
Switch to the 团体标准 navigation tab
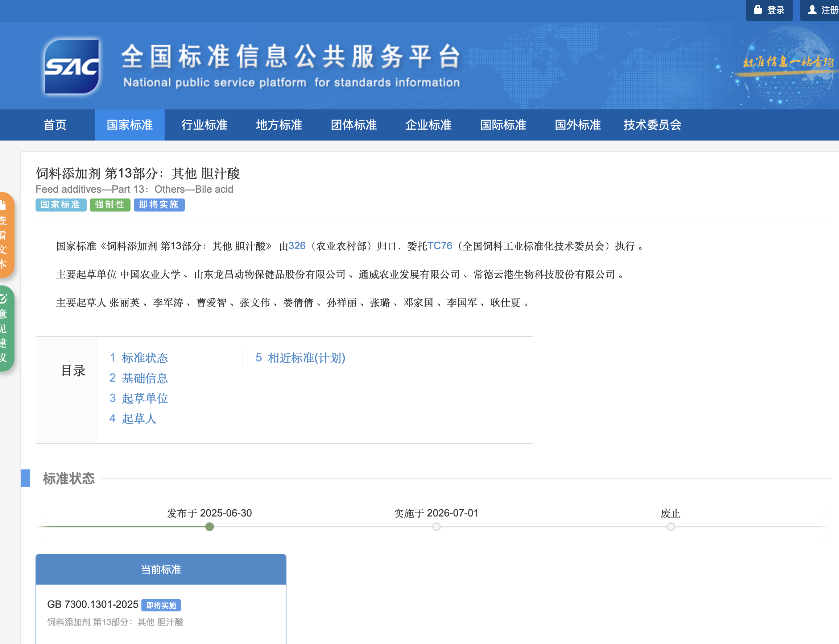353,125
